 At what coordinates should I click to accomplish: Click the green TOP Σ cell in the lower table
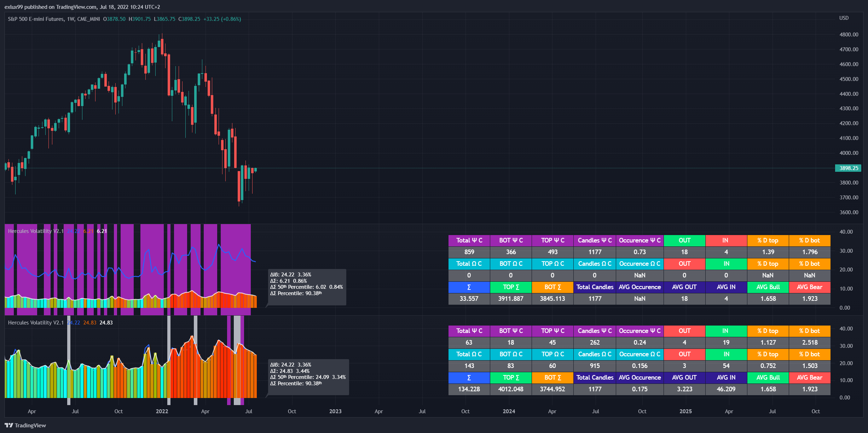510,378
